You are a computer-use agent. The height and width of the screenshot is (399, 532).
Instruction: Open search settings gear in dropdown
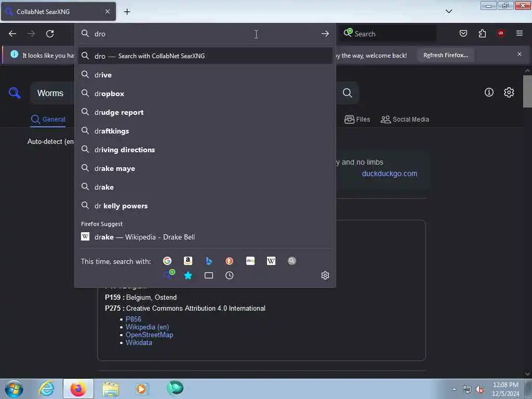[325, 275]
